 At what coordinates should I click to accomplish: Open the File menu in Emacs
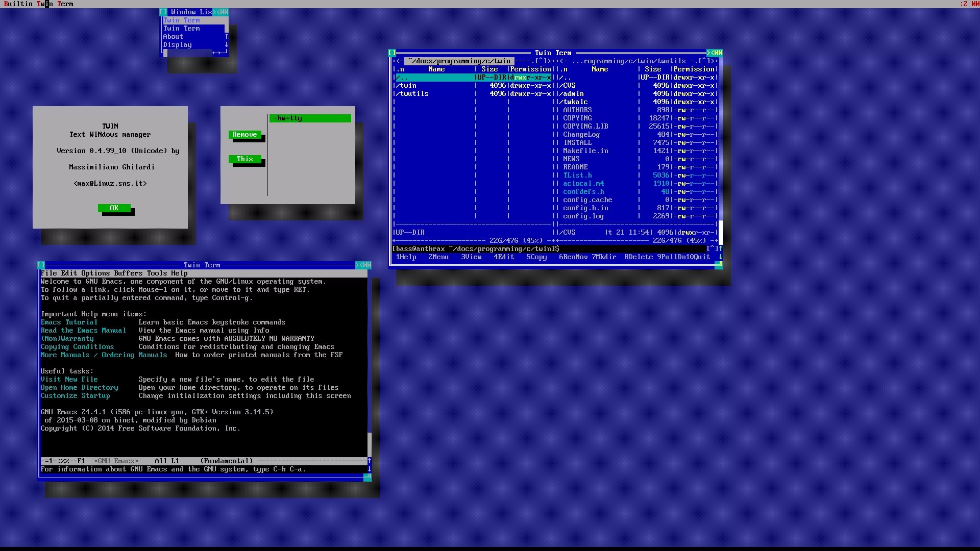[49, 273]
